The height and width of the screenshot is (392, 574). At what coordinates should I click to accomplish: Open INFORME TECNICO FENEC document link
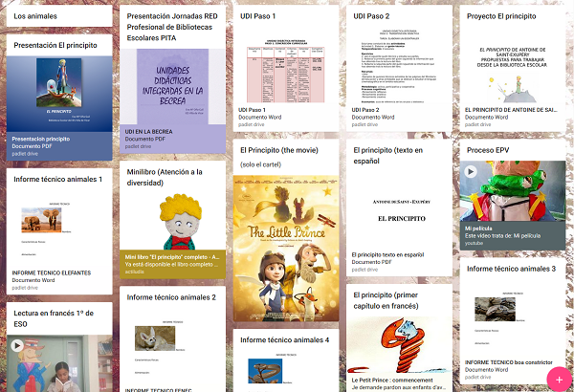click(158, 390)
